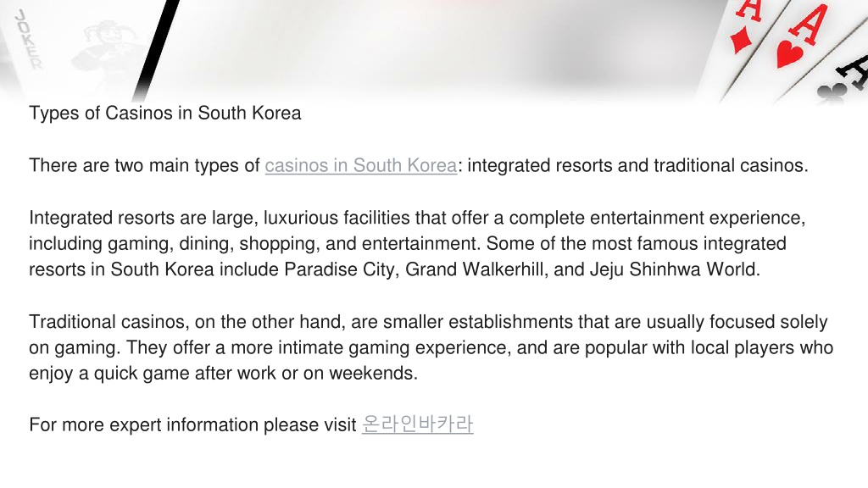Open the casinos in South Korea link
The width and height of the screenshot is (868, 488).
(x=361, y=165)
